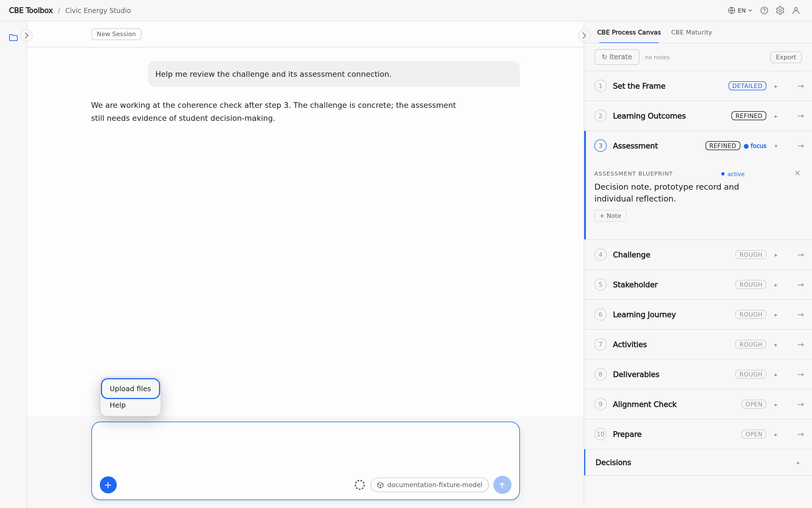This screenshot has height=508, width=812.
Task: Switch to the CBE Maturity tab
Action: pos(691,32)
